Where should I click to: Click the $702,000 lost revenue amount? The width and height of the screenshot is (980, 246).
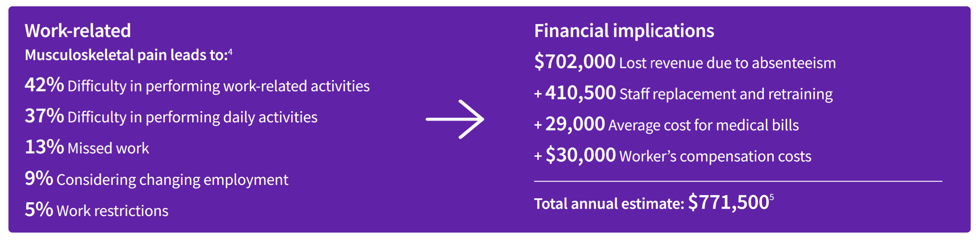pyautogui.click(x=575, y=62)
